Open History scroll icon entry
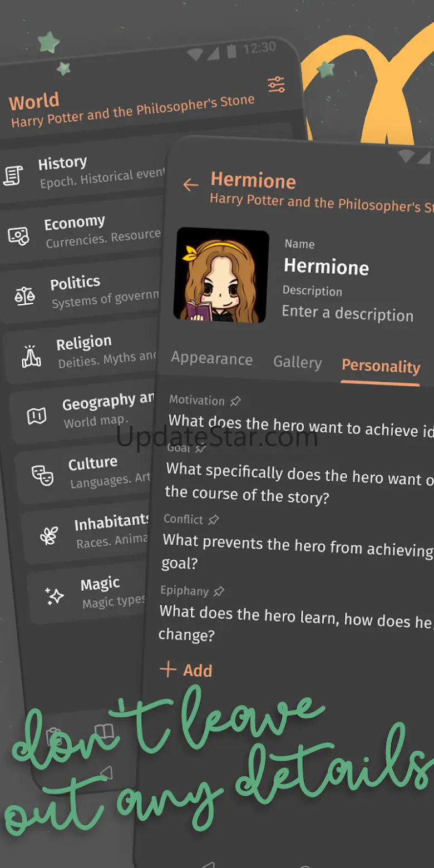Image resolution: width=434 pixels, height=868 pixels. [13, 175]
